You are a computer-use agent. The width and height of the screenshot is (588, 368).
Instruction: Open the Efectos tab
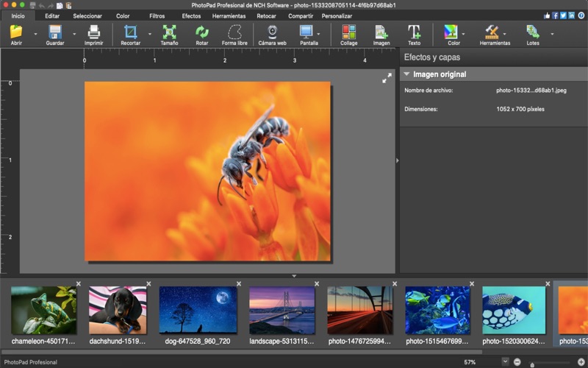click(191, 15)
